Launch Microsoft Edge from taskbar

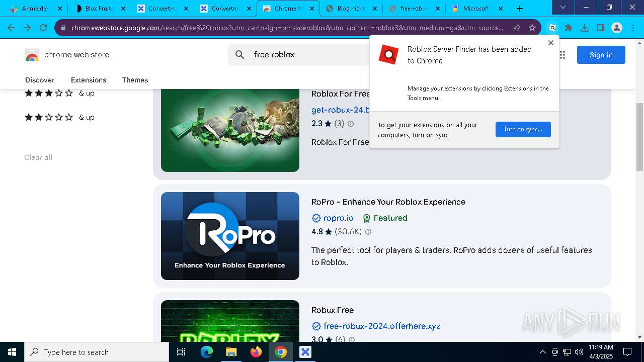tap(207, 352)
